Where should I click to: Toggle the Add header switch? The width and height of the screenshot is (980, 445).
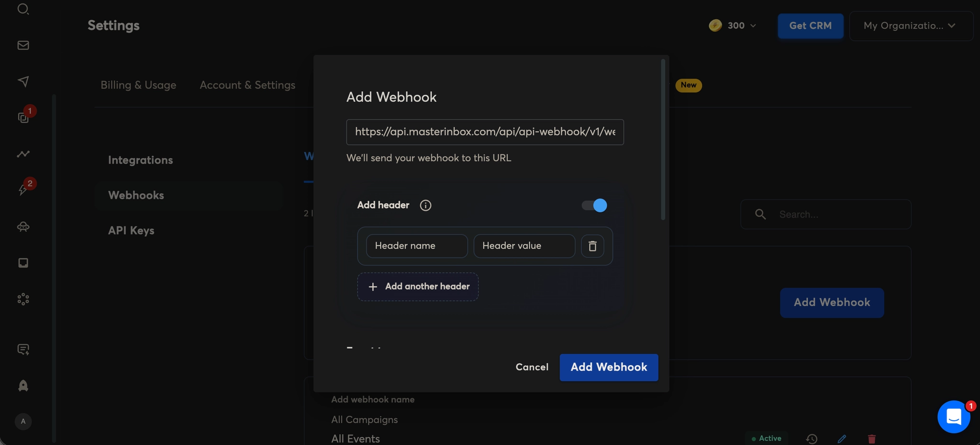pyautogui.click(x=594, y=205)
